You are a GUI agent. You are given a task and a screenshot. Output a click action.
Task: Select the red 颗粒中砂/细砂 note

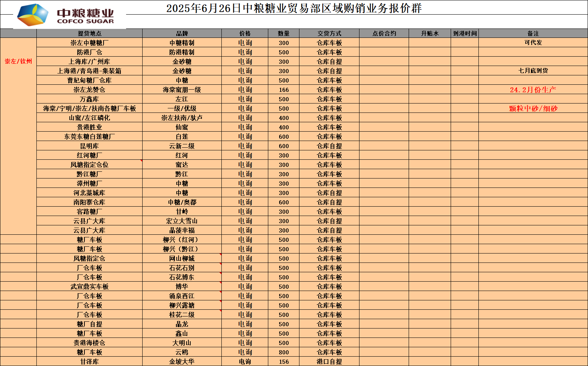[x=533, y=108]
